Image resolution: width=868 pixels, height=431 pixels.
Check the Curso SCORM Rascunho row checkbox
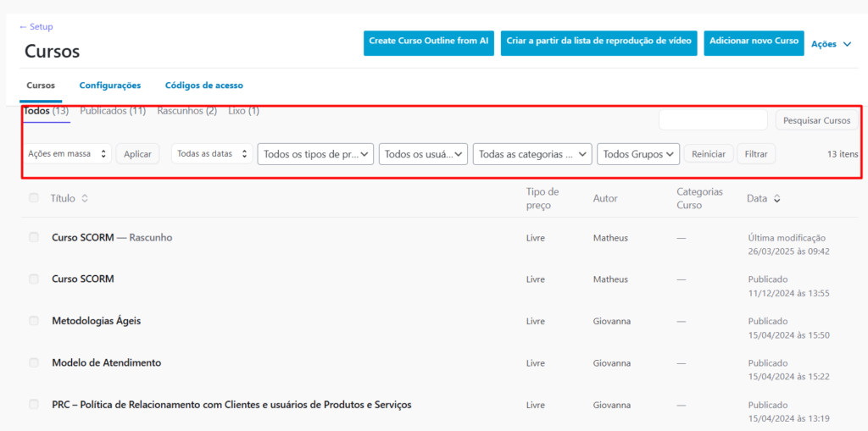pyautogui.click(x=34, y=237)
